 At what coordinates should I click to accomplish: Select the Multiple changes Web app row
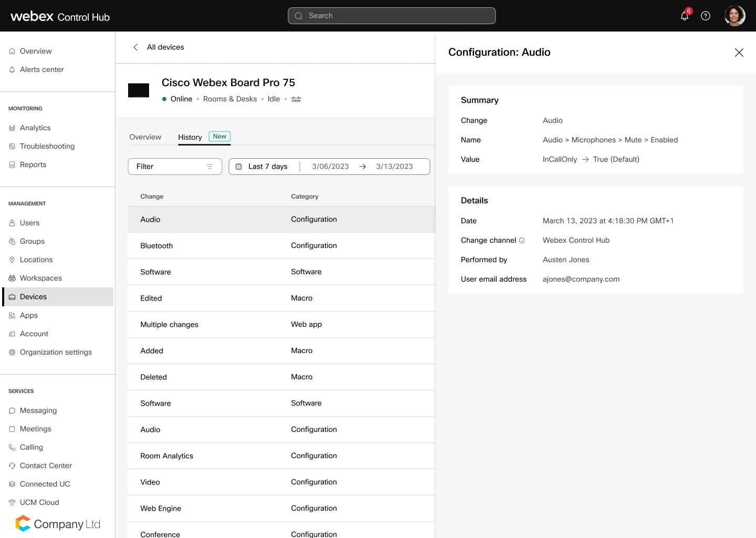pos(281,325)
